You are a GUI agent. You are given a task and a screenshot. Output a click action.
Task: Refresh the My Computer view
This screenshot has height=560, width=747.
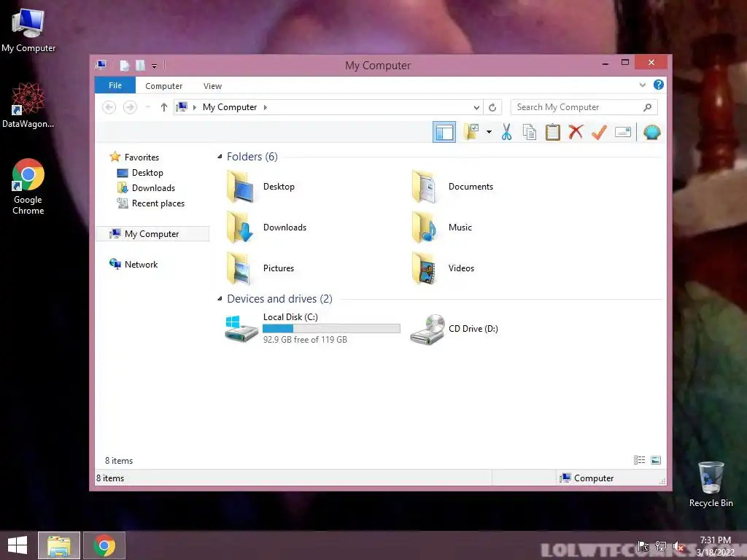pyautogui.click(x=492, y=107)
